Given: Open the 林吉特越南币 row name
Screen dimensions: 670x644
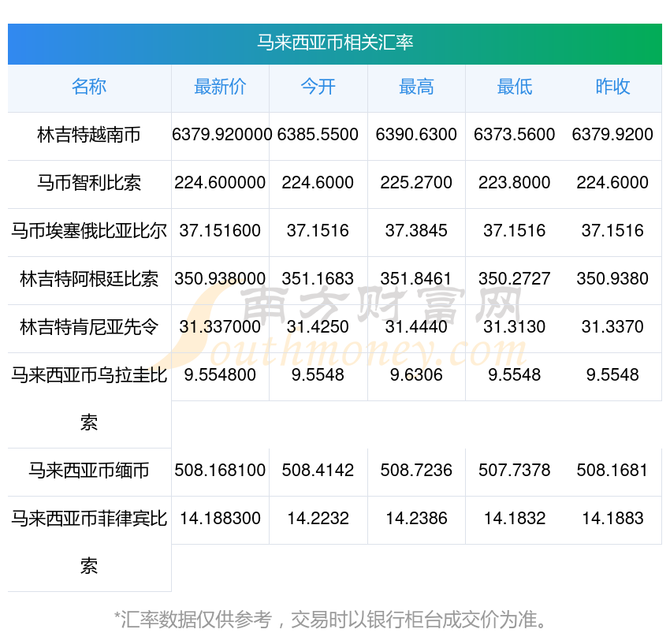Looking at the screenshot, I should [89, 136].
